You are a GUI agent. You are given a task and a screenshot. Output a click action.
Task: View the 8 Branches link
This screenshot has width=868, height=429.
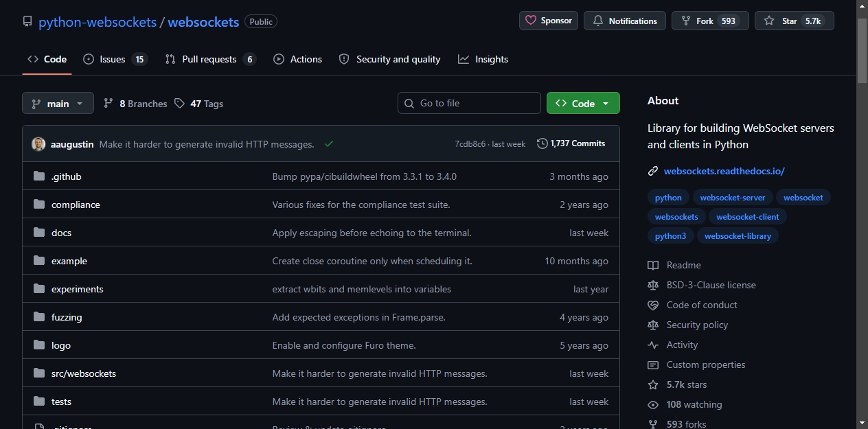pos(135,104)
